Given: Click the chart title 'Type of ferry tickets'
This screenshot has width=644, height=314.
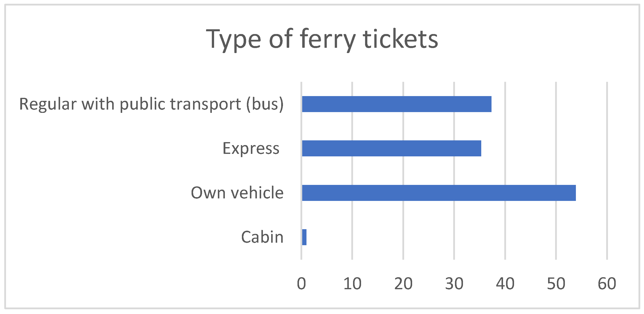Looking at the screenshot, I should 322,39.
